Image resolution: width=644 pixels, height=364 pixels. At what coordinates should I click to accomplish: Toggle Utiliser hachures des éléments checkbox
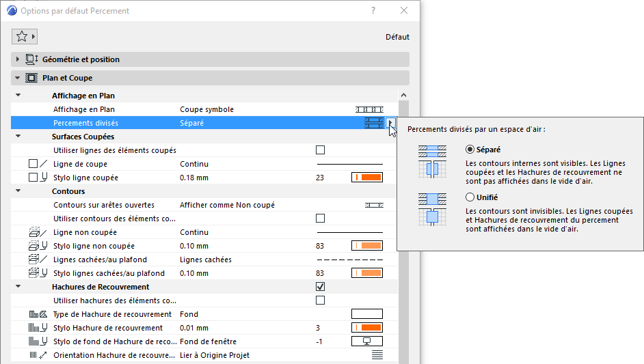(321, 300)
